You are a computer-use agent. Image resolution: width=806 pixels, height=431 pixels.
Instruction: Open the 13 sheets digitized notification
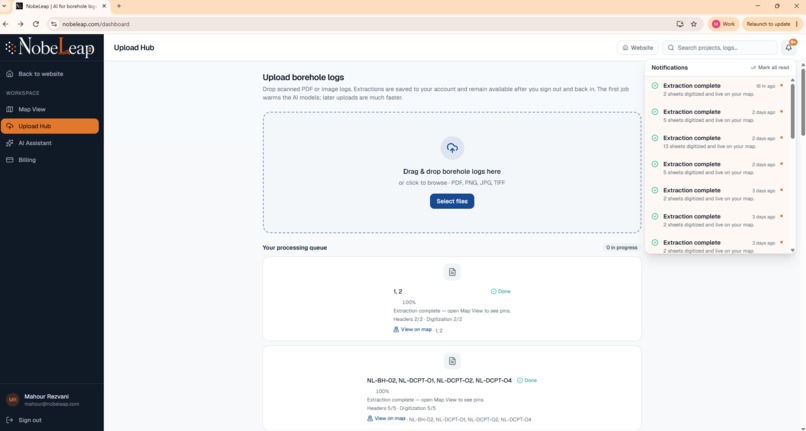[x=717, y=142]
